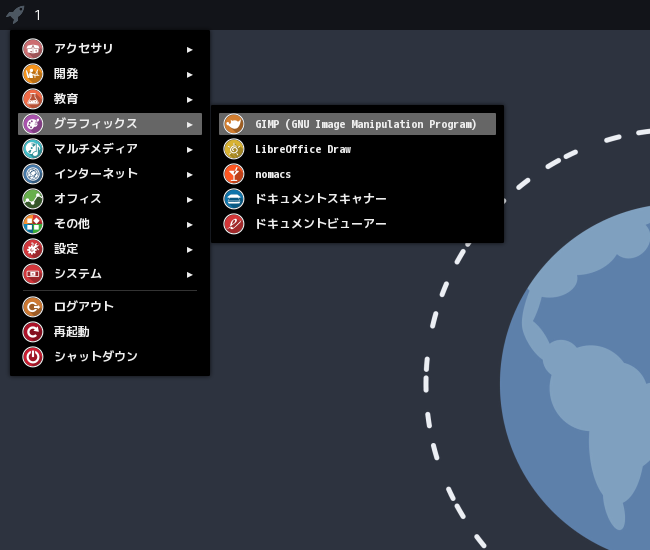Image resolution: width=650 pixels, height=550 pixels.
Task: Launch ドキュメントスキャナー from the submenu
Action: [x=357, y=199]
